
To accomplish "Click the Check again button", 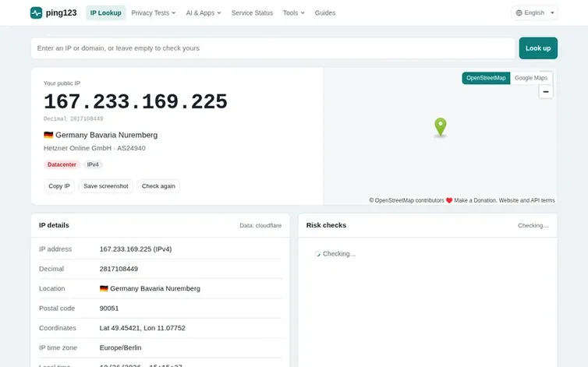I will coord(158,186).
